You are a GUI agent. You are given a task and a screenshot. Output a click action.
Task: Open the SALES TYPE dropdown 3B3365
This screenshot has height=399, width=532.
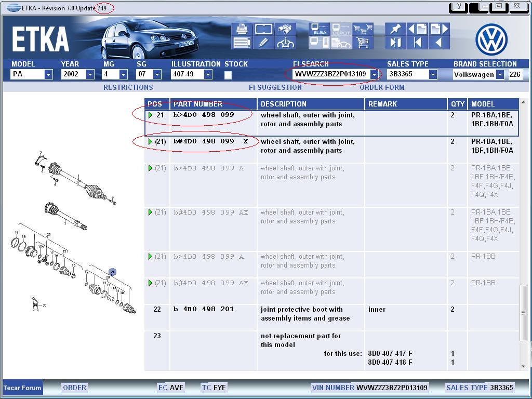pos(432,74)
